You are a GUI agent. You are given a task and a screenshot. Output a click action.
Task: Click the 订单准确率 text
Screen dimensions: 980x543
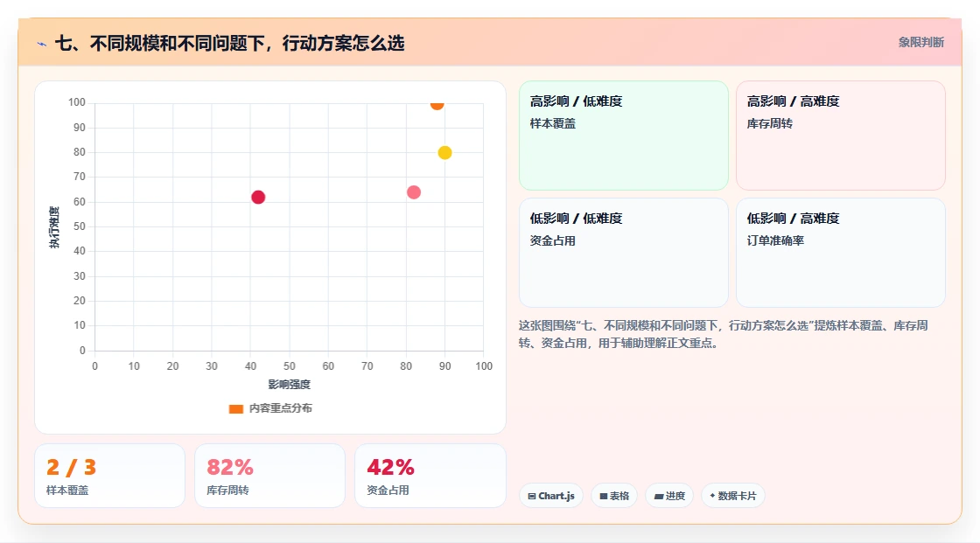click(x=775, y=240)
